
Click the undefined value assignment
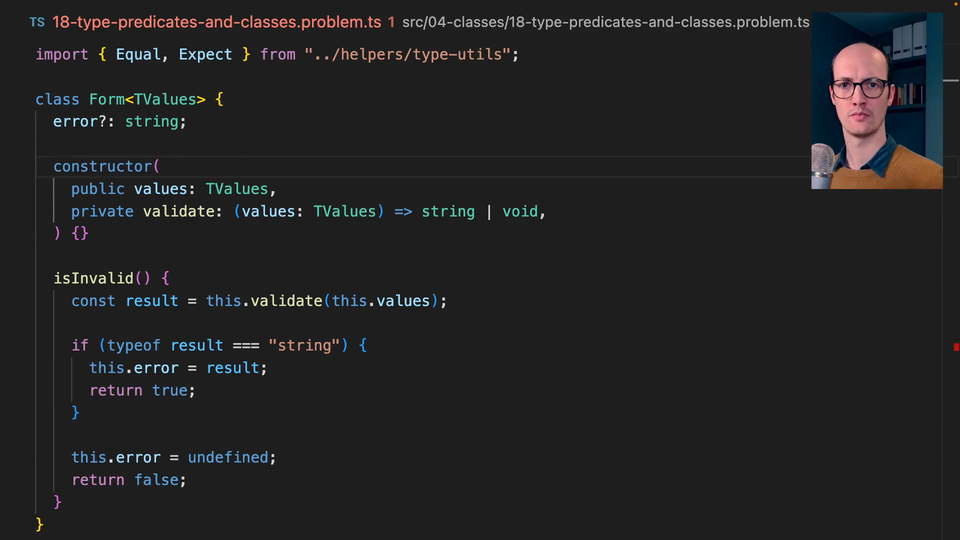229,457
